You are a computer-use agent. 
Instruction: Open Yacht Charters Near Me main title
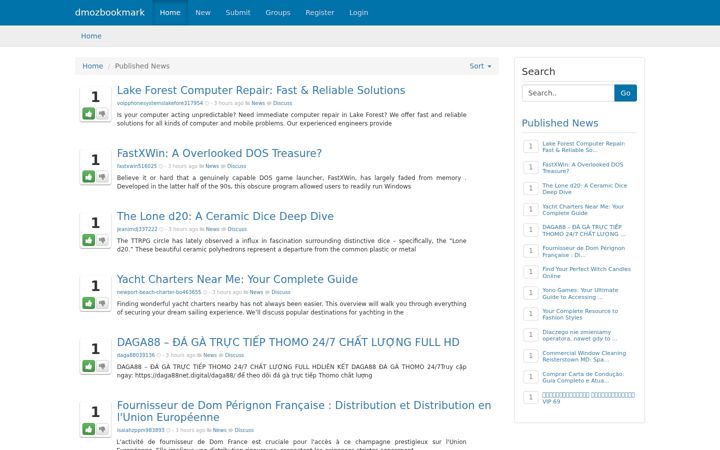coord(237,279)
